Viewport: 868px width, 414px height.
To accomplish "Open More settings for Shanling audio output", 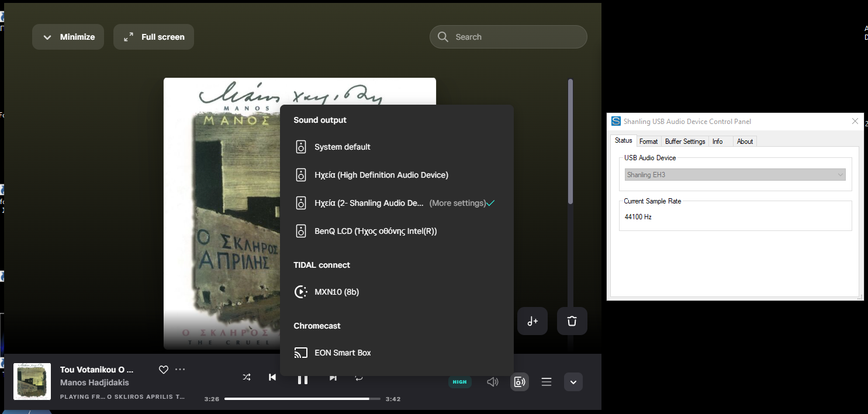I will tap(456, 203).
